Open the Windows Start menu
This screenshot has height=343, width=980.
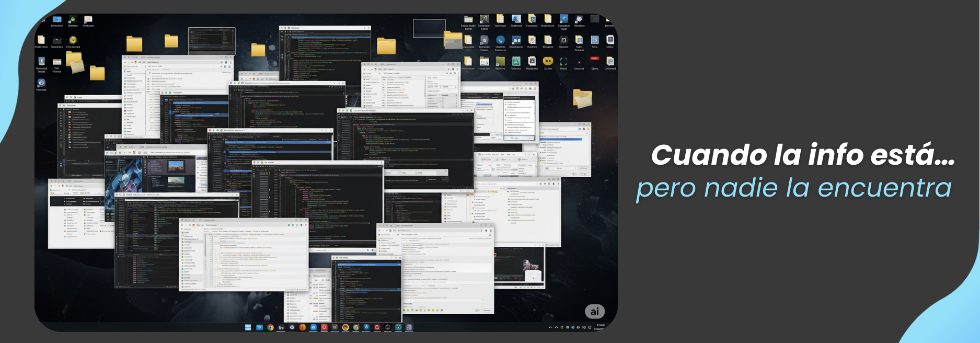248,327
